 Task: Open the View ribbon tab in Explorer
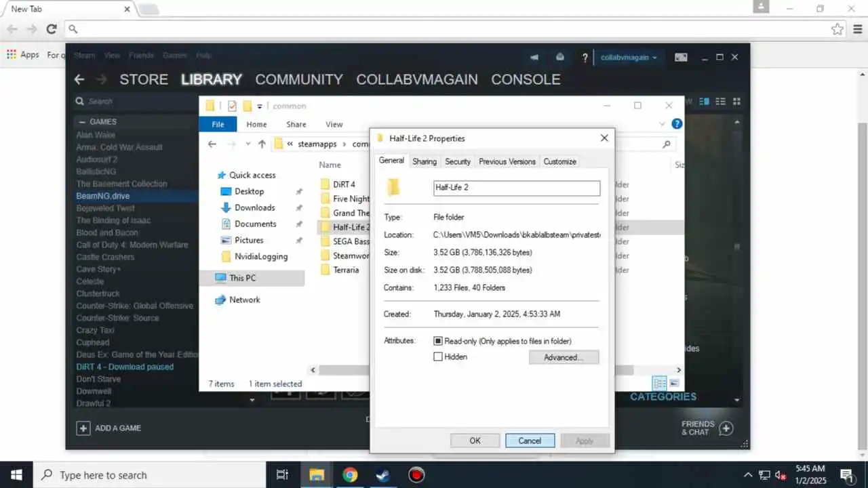(x=334, y=124)
